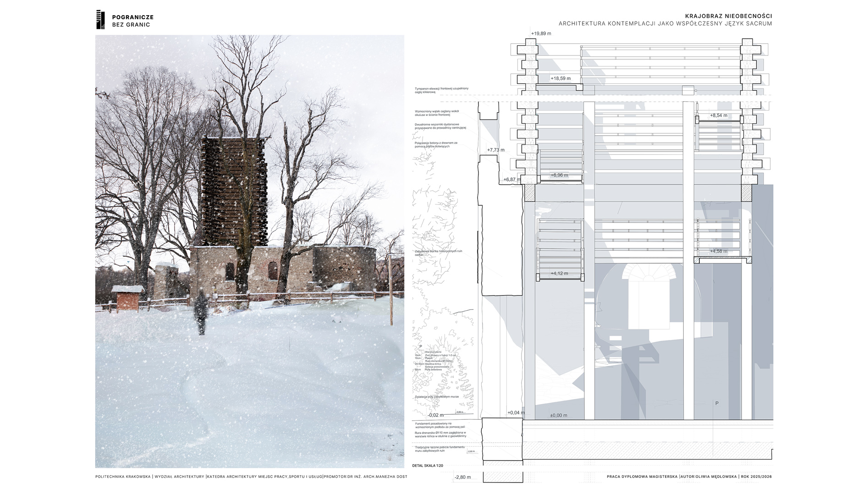Click the +19,89 m elevation label

(541, 33)
